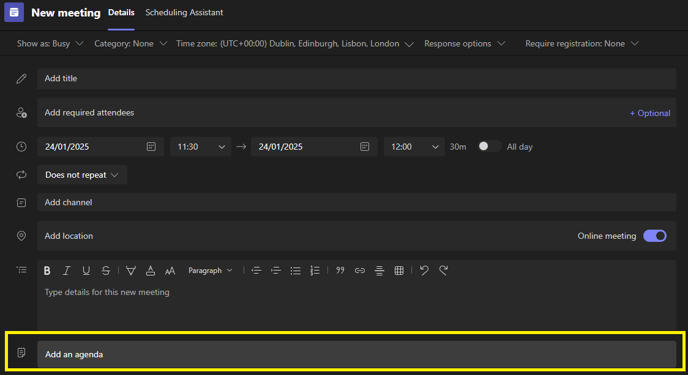Decrease indent in details editor
This screenshot has height=375, width=688.
[256, 271]
